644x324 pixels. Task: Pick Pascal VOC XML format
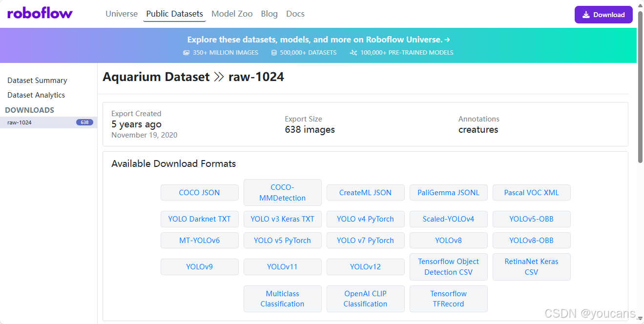(x=532, y=192)
